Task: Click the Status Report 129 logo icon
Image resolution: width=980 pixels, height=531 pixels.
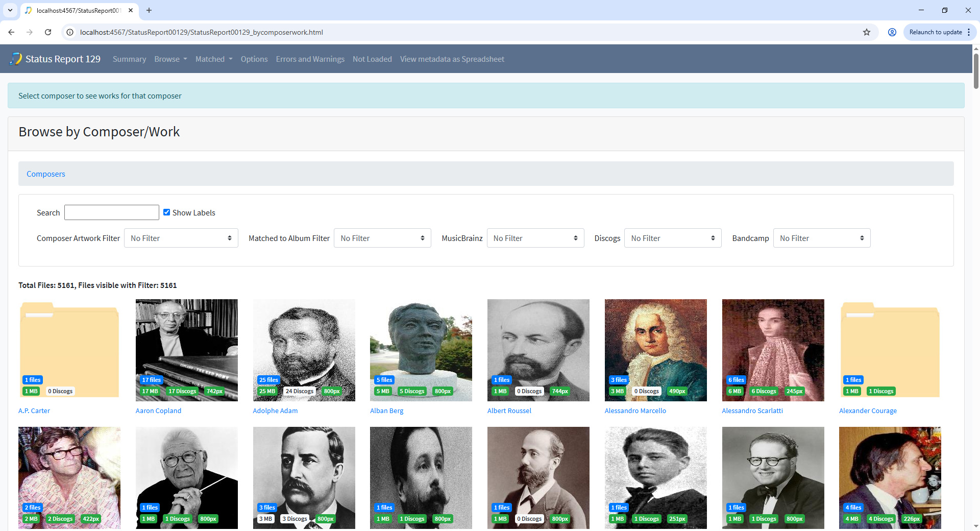Action: [16, 59]
